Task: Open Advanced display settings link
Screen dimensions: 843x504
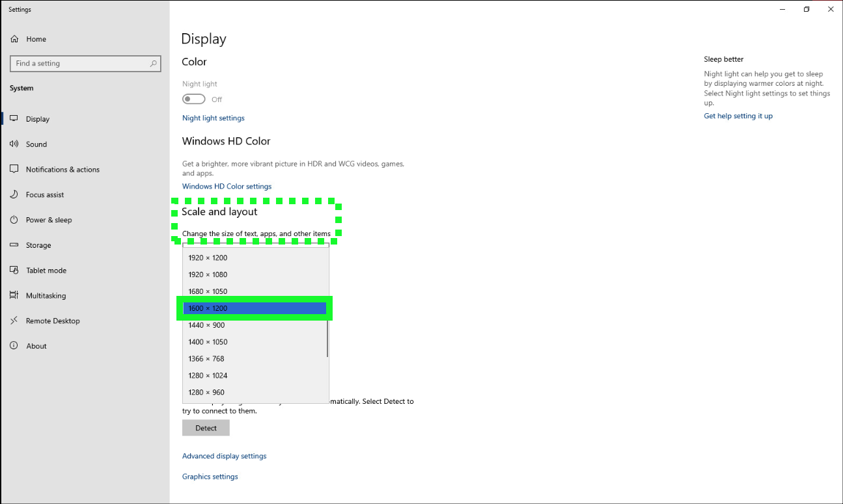Action: pyautogui.click(x=224, y=456)
